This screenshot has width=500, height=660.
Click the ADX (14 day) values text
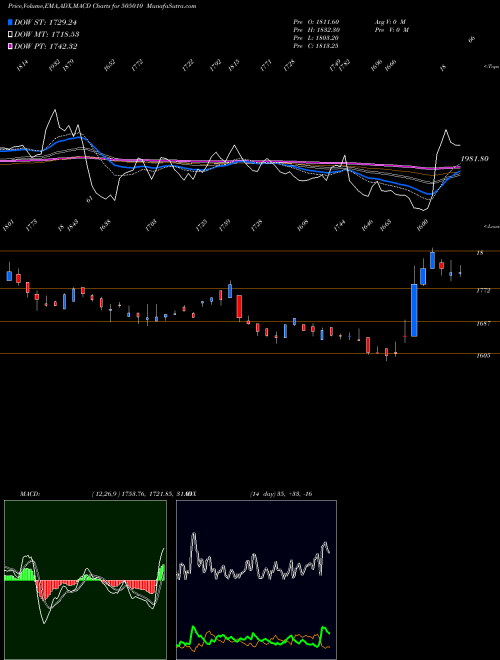pos(281,494)
